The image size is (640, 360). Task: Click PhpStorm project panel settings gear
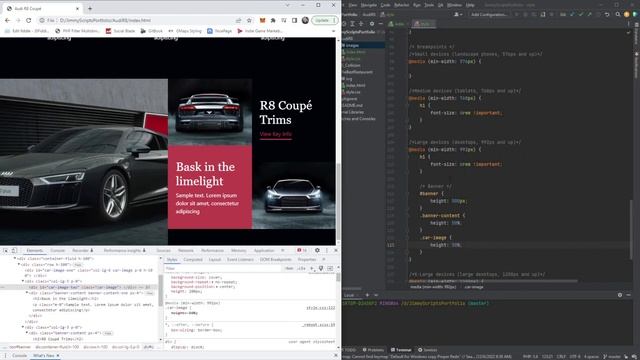371,24
